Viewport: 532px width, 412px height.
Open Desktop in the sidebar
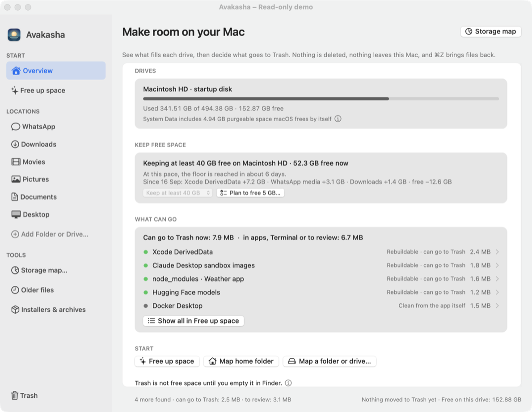56,214
